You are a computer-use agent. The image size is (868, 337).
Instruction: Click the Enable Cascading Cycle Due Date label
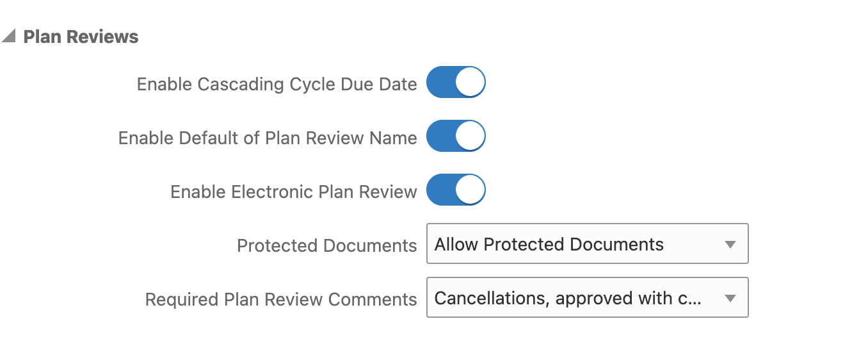click(x=277, y=84)
